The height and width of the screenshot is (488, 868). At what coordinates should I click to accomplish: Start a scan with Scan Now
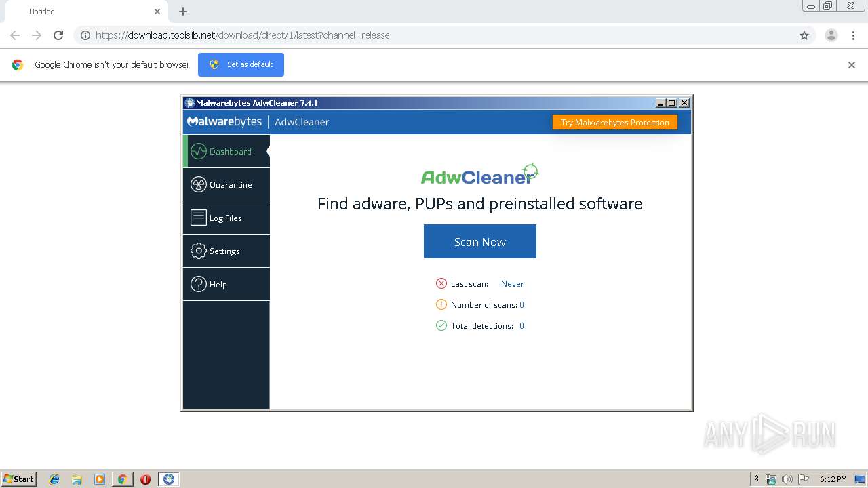[x=480, y=241]
